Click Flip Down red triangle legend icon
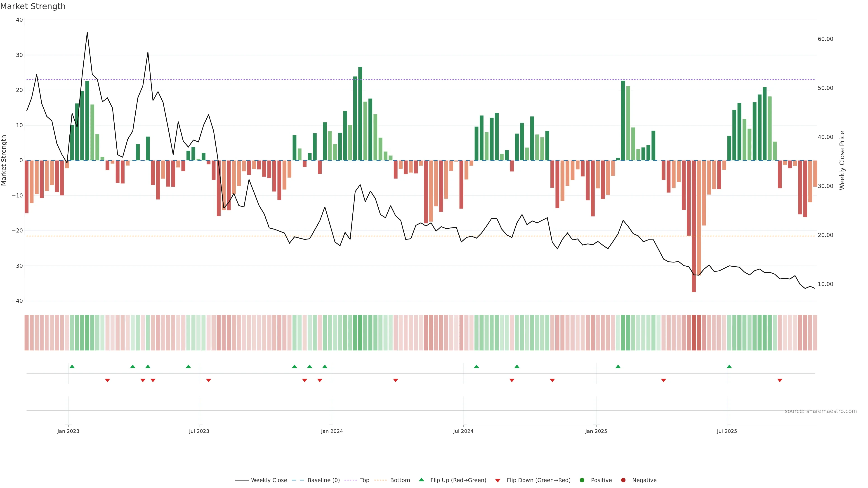Viewport: 868px width, 488px height. point(498,481)
